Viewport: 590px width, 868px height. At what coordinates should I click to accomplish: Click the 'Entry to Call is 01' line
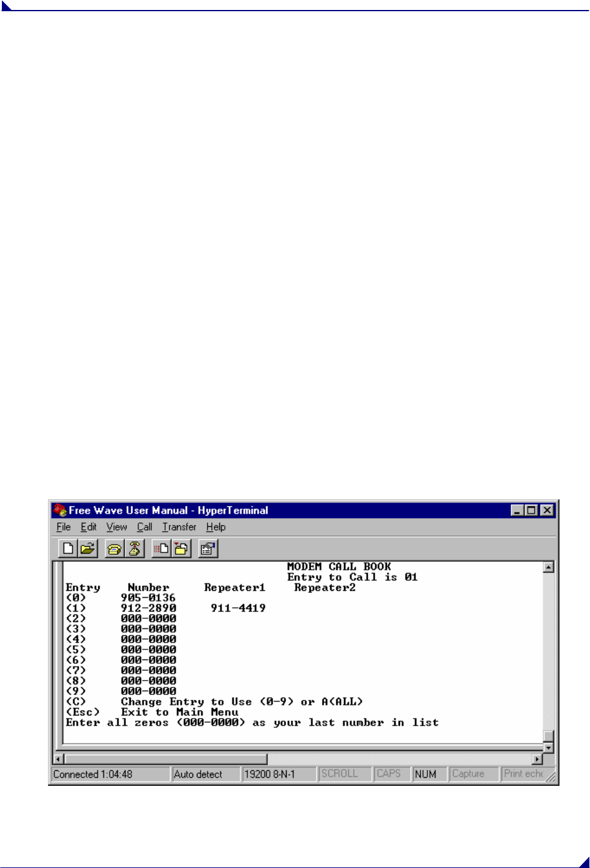tap(353, 577)
